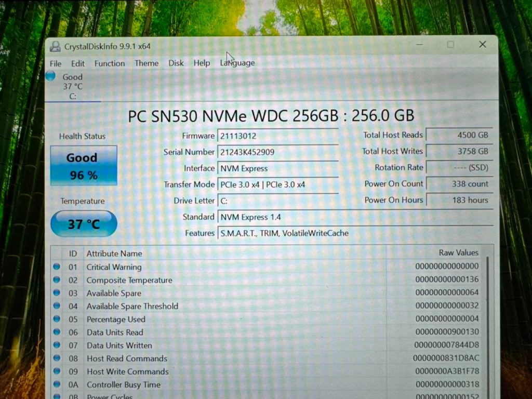The image size is (532, 399).
Task: Close the CrystalDiskInfo window
Action: tap(483, 44)
